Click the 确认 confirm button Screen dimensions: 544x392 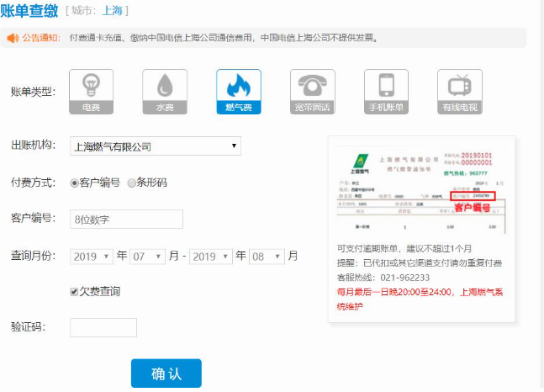click(x=166, y=373)
